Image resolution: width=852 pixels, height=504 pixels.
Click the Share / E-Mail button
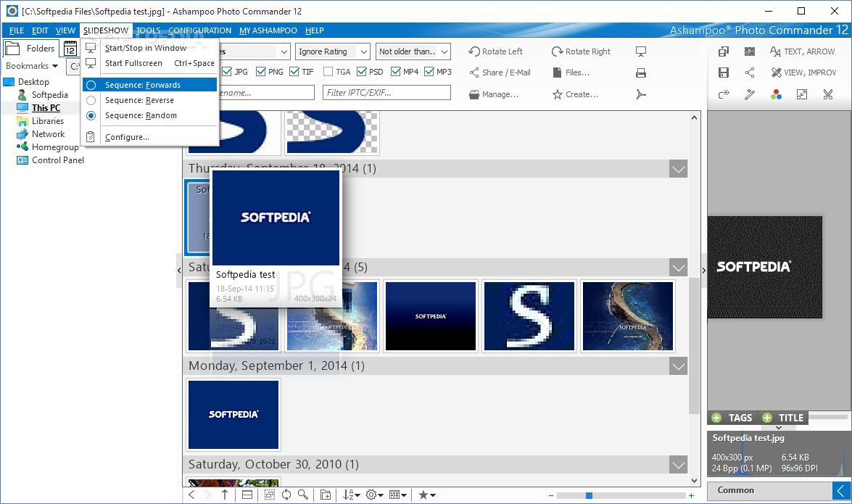pos(500,73)
